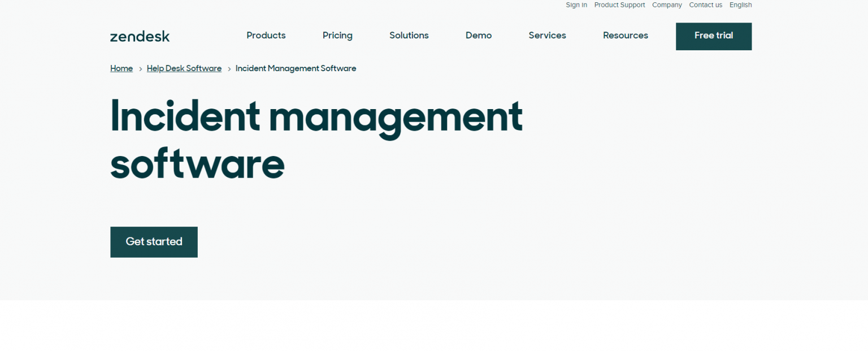868x351 pixels.
Task: Open the Solutions dropdown
Action: click(x=409, y=36)
